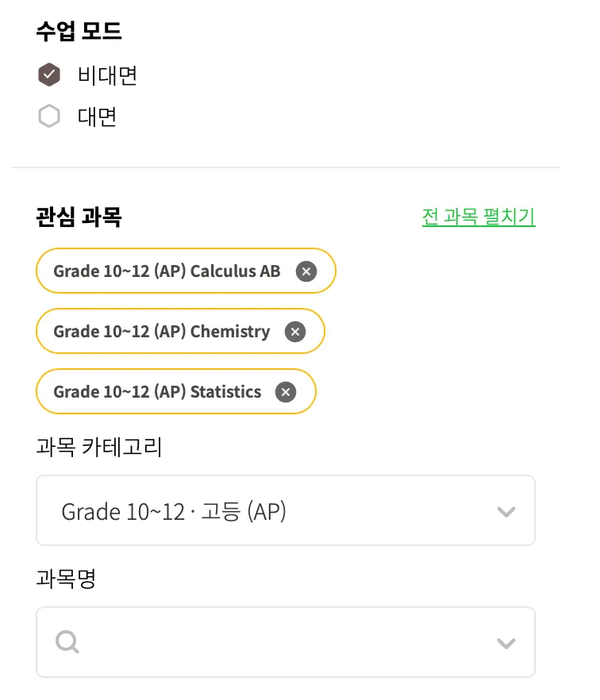The height and width of the screenshot is (700, 600).
Task: Click the magnifier icon in 과목명 field
Action: 67,642
